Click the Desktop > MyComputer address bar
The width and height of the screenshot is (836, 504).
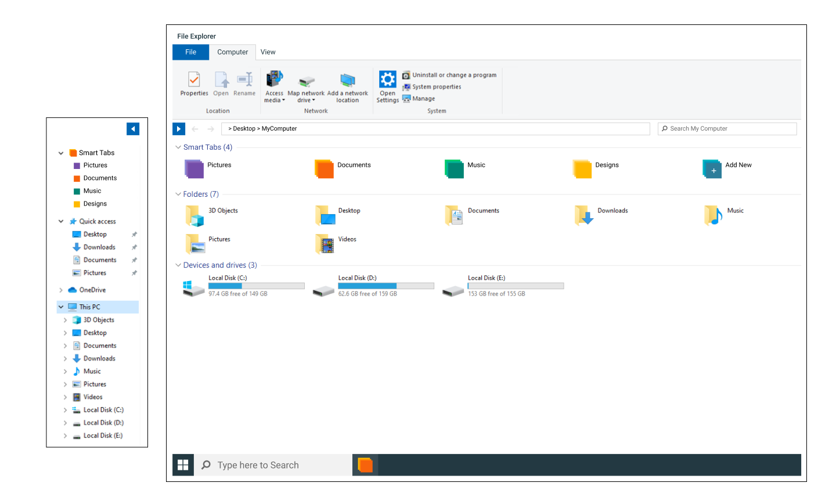pos(435,129)
